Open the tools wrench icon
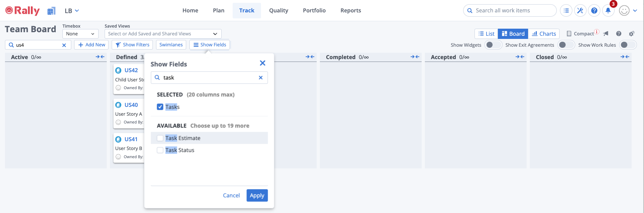The image size is (644, 213). 580,11
